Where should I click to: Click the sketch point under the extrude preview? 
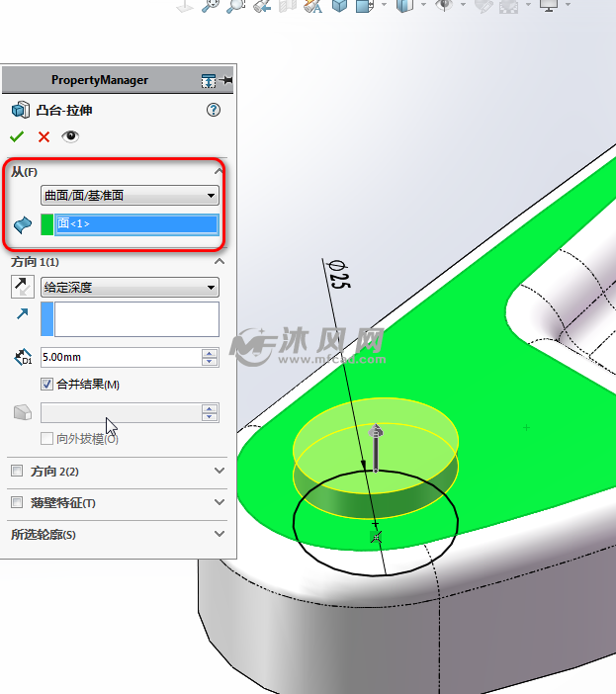(x=376, y=537)
